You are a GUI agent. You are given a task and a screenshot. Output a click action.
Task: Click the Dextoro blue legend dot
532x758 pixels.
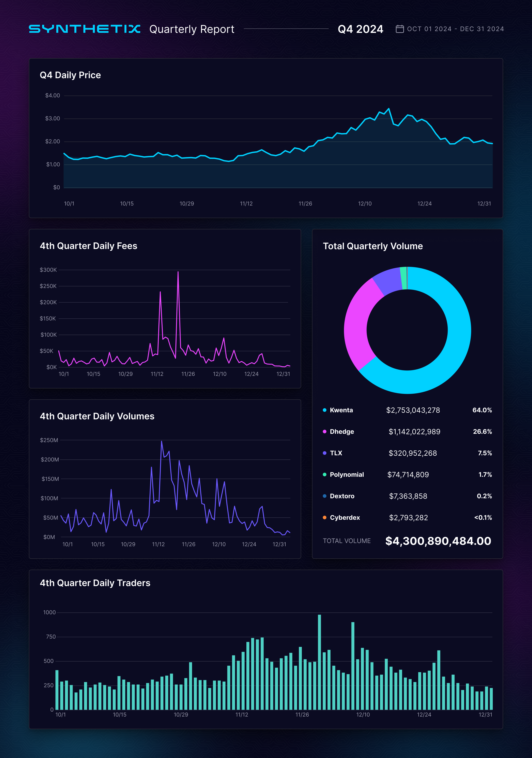(324, 496)
